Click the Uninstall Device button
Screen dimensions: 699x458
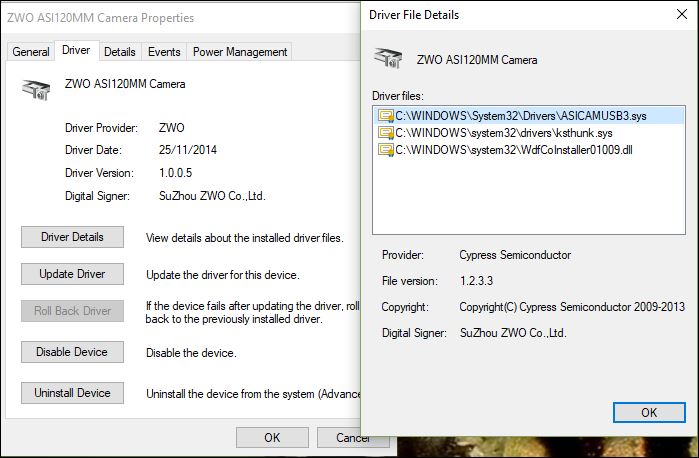72,393
